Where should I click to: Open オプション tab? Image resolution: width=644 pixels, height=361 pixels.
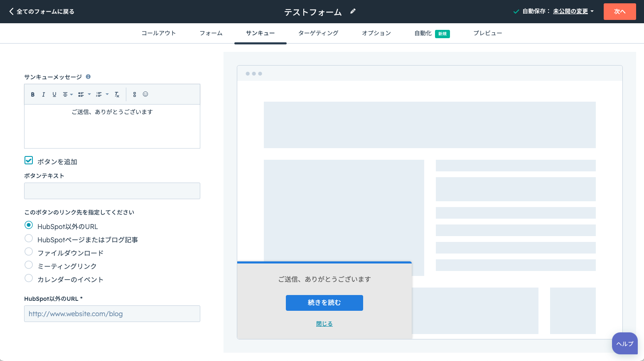pos(376,33)
